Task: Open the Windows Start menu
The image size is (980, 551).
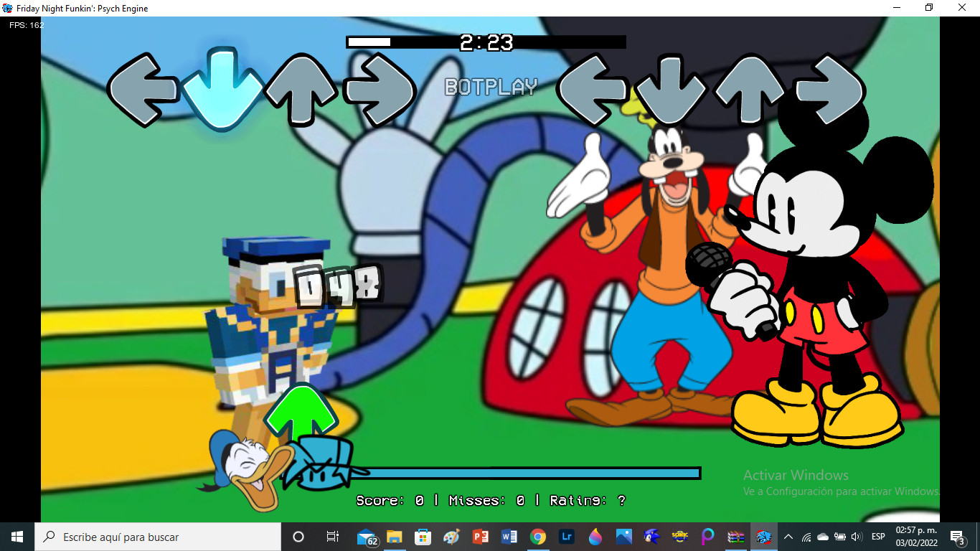Action: click(x=15, y=537)
